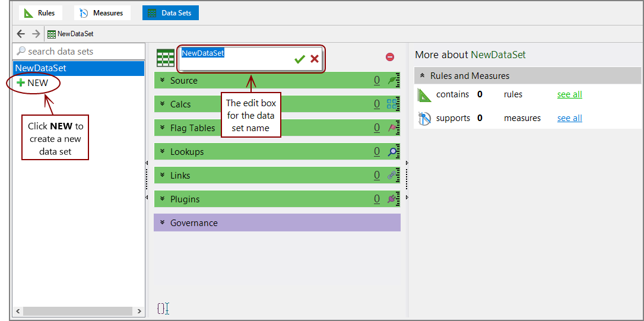The image size is (644, 321).
Task: Collapse the Rules and Measures panel
Action: (422, 76)
